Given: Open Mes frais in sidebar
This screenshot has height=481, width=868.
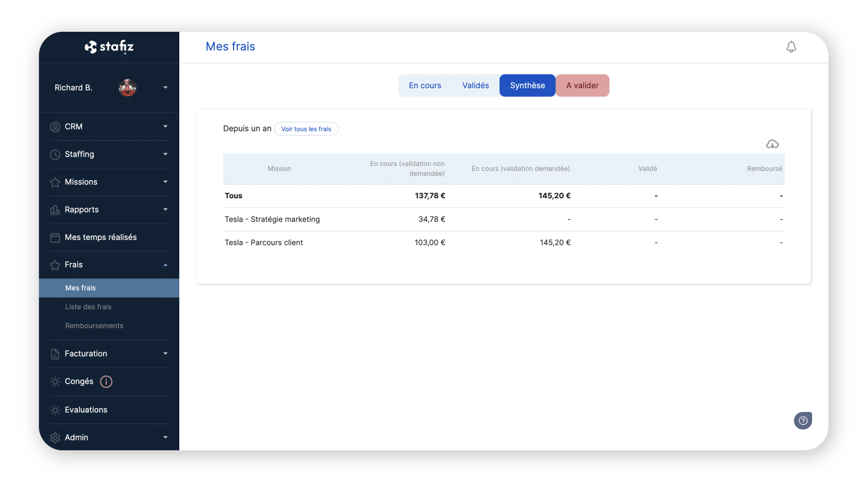Looking at the screenshot, I should pyautogui.click(x=109, y=288).
